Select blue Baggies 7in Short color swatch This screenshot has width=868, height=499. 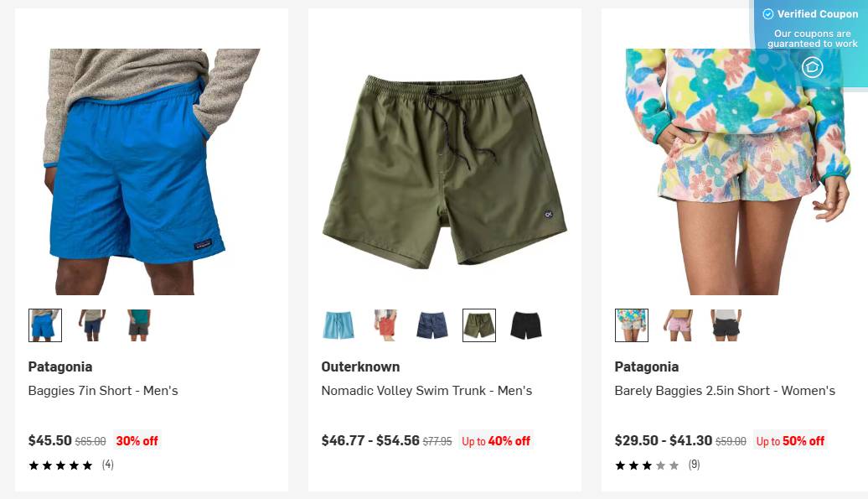[x=45, y=325]
